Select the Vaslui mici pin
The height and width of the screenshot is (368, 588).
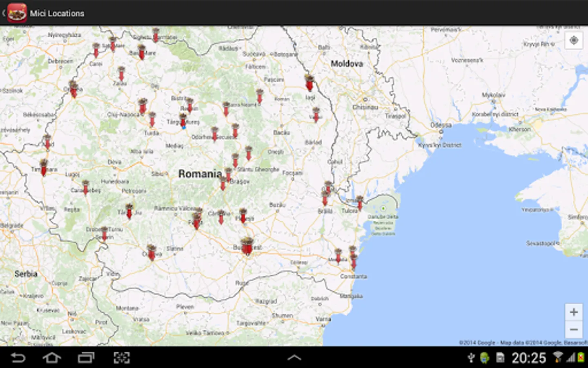pyautogui.click(x=316, y=115)
